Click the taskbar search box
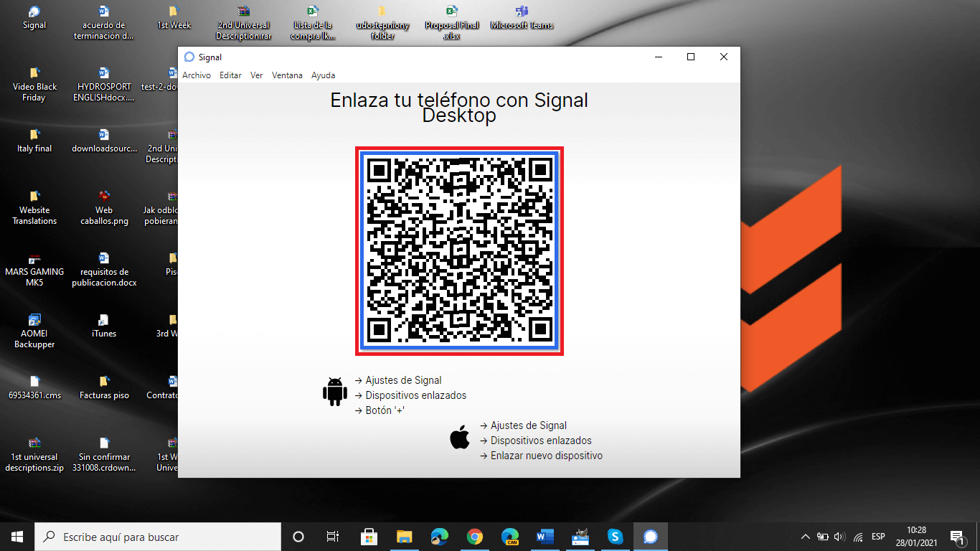 click(158, 537)
